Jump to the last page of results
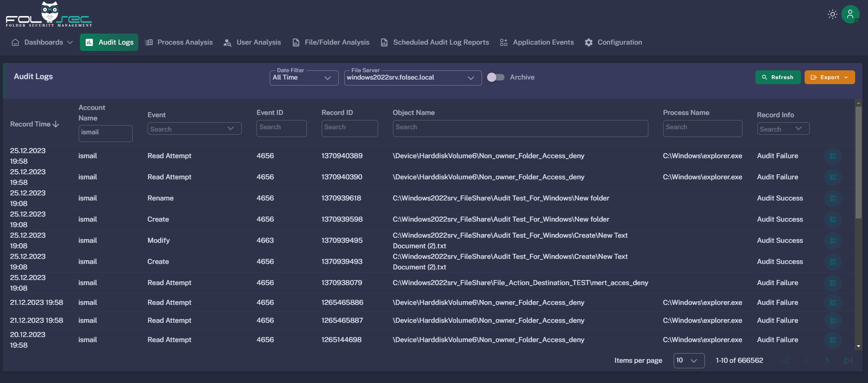The image size is (868, 383). point(848,360)
